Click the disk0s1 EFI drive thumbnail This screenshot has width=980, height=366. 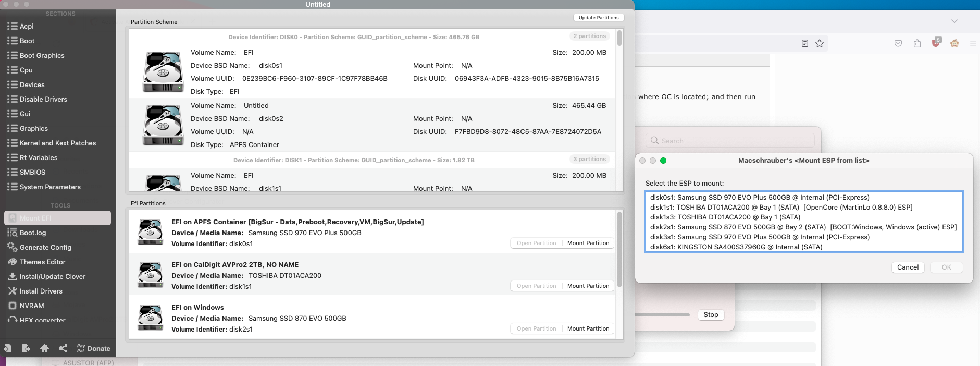(164, 71)
